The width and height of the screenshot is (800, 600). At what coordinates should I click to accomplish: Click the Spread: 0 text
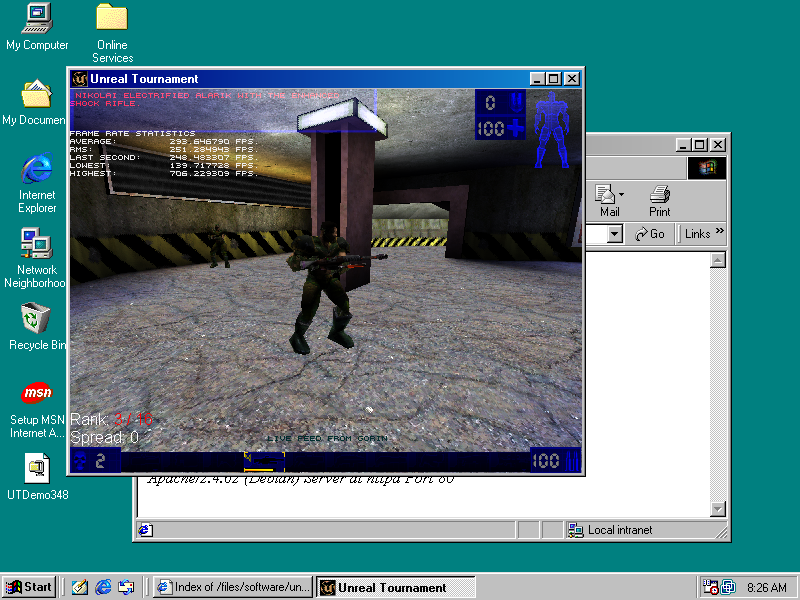coord(105,437)
